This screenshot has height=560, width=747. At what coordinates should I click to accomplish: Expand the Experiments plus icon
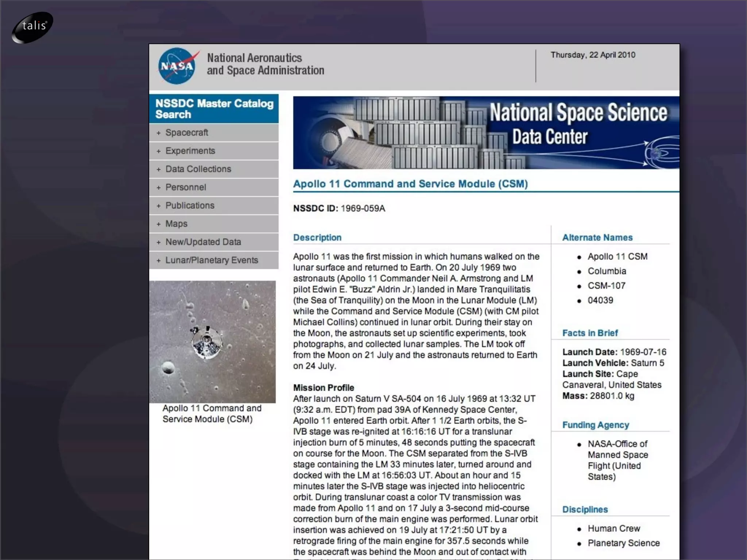click(x=159, y=151)
